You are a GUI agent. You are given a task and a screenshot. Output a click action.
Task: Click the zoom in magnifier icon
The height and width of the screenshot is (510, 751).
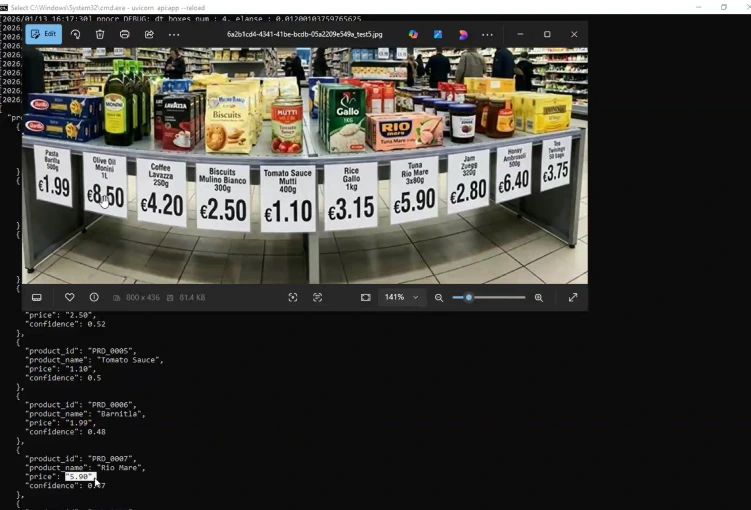(x=538, y=297)
